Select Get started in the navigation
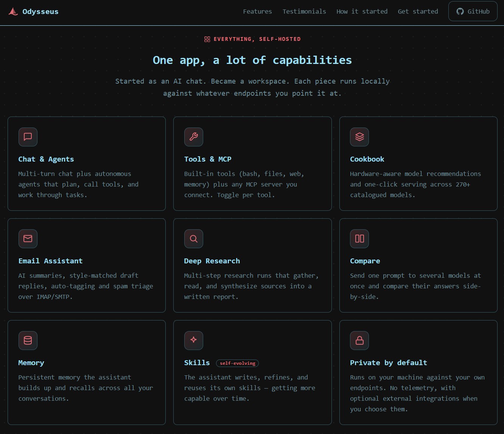 [x=418, y=11]
